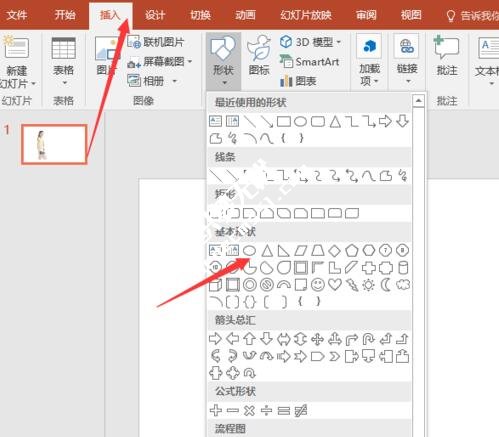
Task: Click the Icons button in ribbon
Action: click(x=259, y=56)
